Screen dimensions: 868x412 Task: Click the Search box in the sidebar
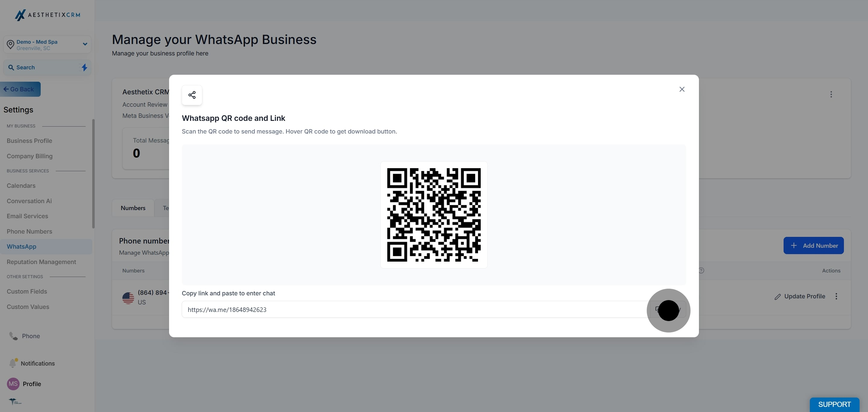click(x=47, y=68)
